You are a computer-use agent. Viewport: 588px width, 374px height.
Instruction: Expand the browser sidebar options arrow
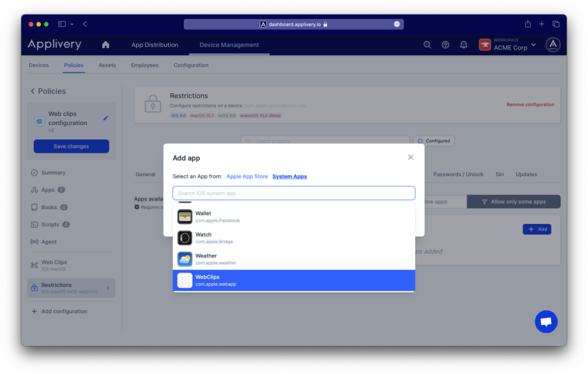point(72,24)
